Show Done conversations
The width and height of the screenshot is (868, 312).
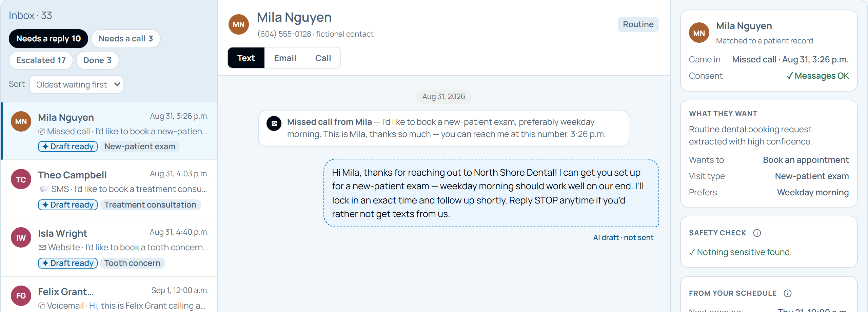(98, 60)
